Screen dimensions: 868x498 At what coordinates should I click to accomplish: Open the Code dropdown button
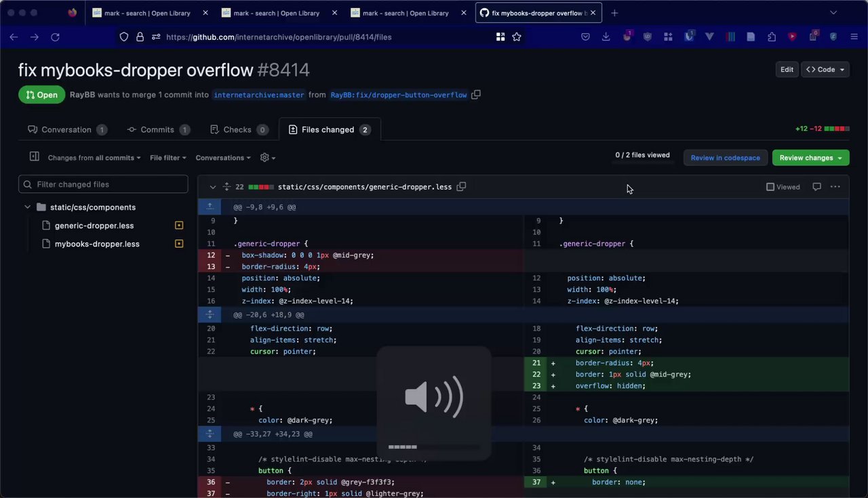pos(825,69)
